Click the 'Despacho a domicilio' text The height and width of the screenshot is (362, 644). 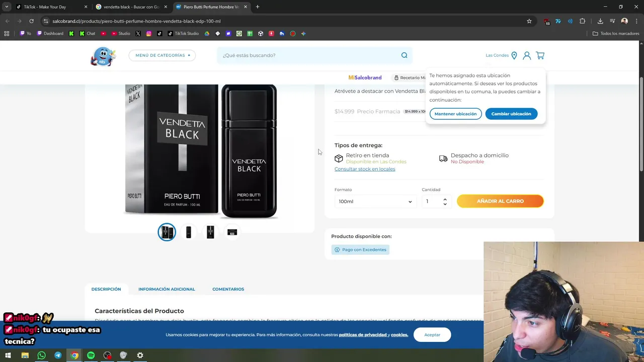tap(479, 155)
